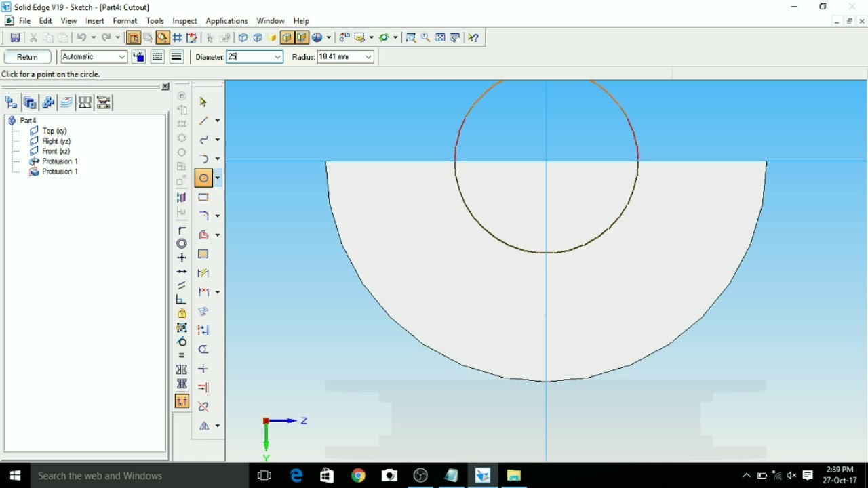Image resolution: width=868 pixels, height=488 pixels.
Task: Open the Insert menu
Action: tap(95, 21)
